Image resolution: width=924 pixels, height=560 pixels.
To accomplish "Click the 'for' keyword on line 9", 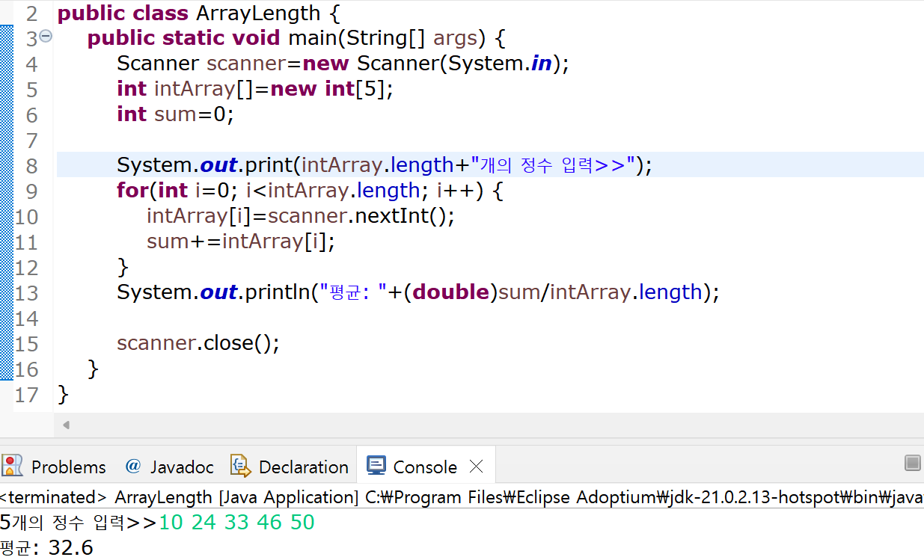I will tap(132, 191).
